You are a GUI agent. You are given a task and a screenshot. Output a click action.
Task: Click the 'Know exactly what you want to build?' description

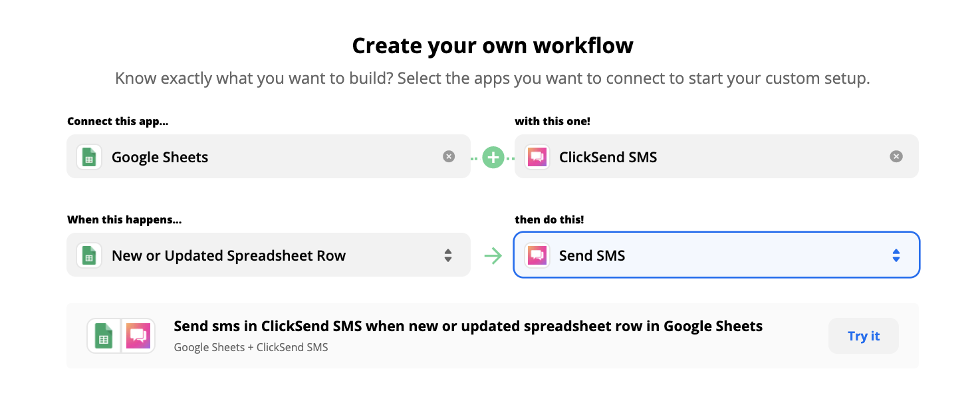tap(493, 78)
